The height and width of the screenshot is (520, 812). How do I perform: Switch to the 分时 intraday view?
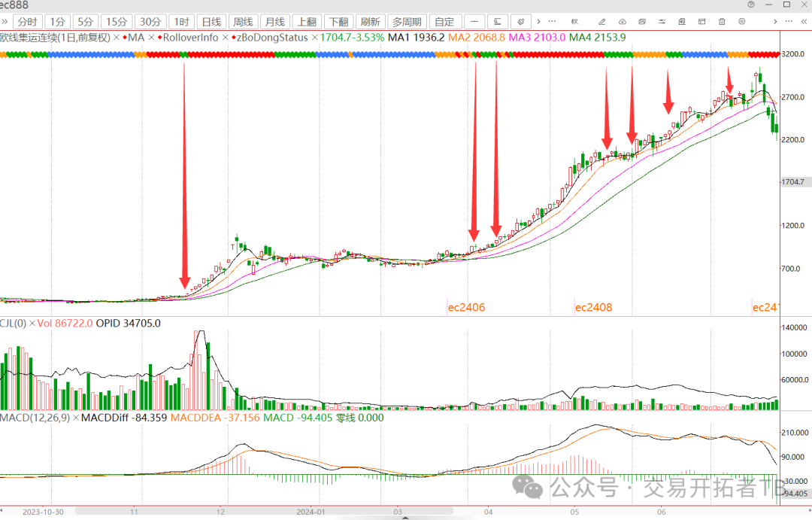28,22
